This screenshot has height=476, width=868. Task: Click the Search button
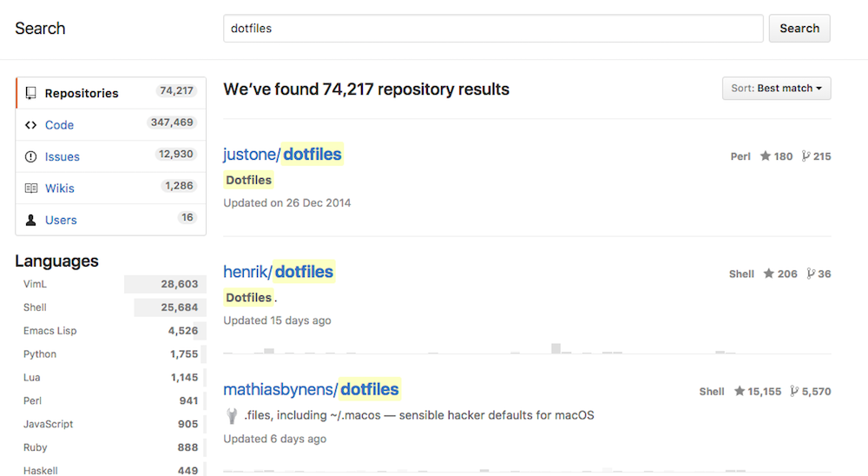point(799,29)
